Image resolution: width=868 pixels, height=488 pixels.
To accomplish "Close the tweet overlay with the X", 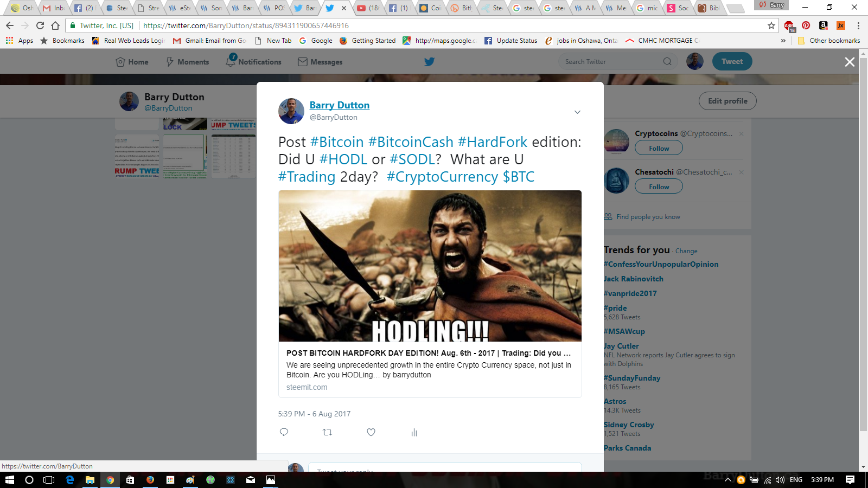I will pyautogui.click(x=850, y=62).
